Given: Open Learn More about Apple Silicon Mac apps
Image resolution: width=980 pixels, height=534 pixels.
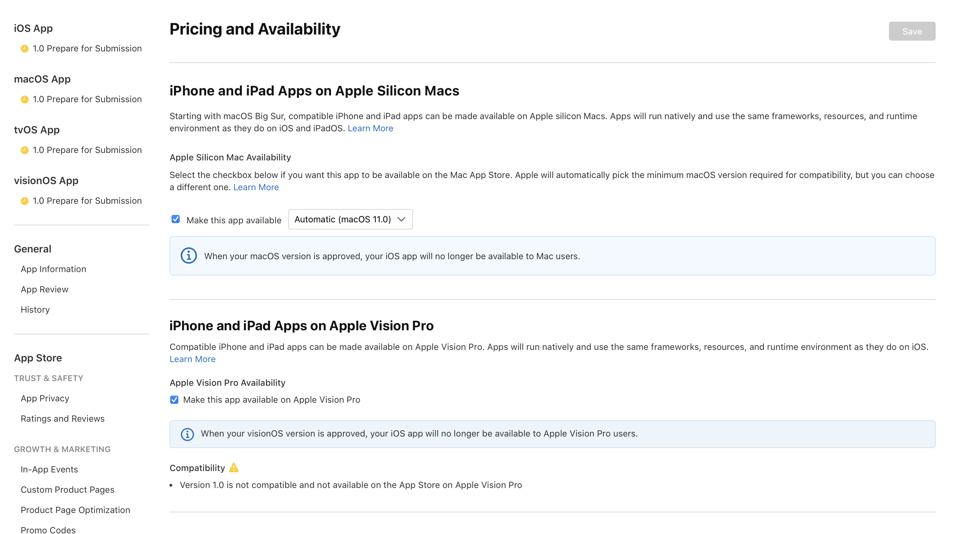Looking at the screenshot, I should coord(370,128).
